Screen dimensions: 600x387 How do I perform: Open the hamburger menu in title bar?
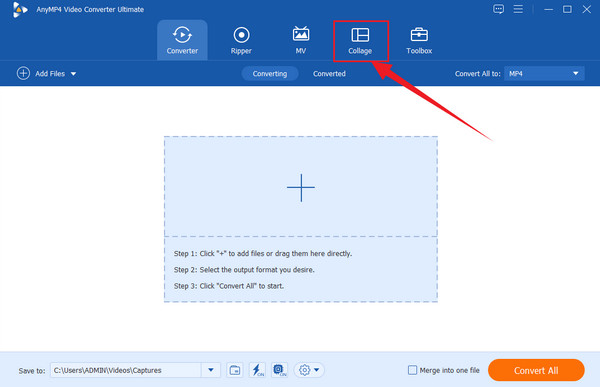pyautogui.click(x=518, y=9)
